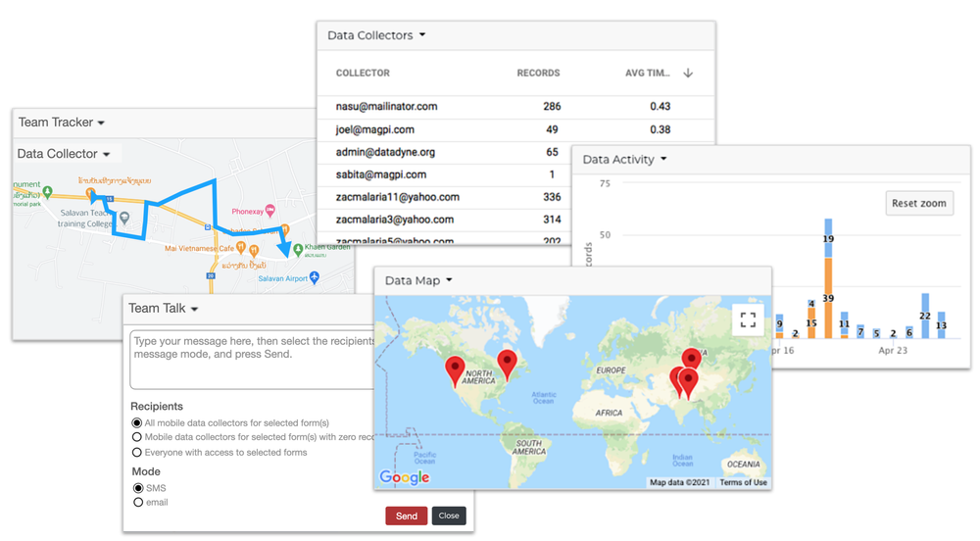Image resolution: width=980 pixels, height=541 pixels.
Task: Click the Khaen Garden green marker
Action: [x=298, y=249]
